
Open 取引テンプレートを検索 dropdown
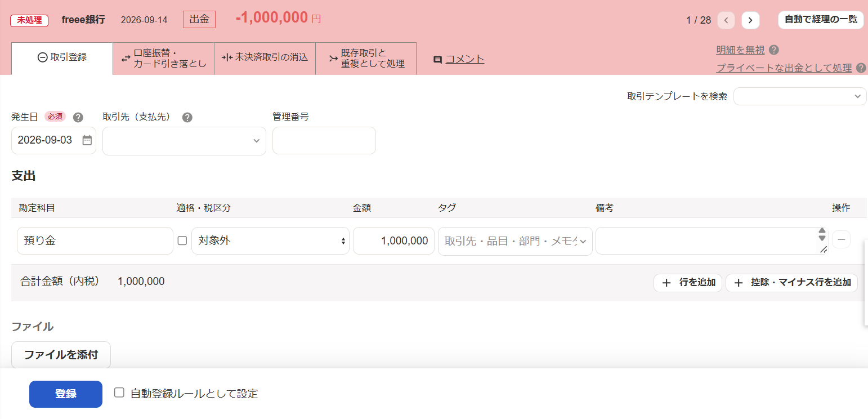click(800, 96)
